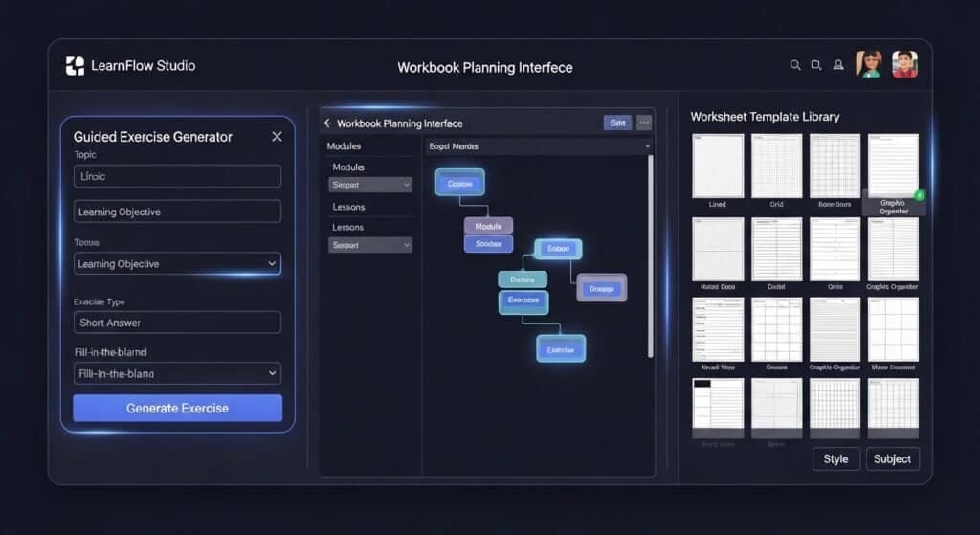The width and height of the screenshot is (980, 535).
Task: Select the teal-bordered Exercise node
Action: point(523,301)
